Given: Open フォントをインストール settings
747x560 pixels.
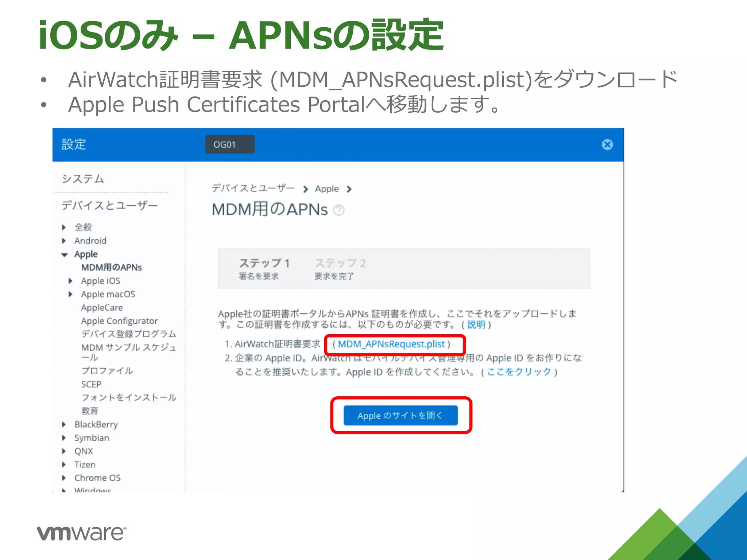Looking at the screenshot, I should [x=129, y=397].
